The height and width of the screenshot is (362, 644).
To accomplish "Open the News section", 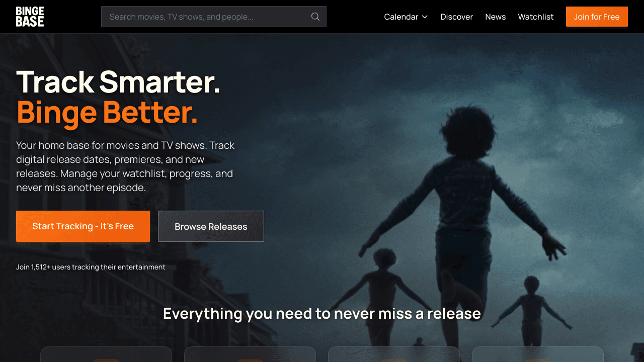I will 496,17.
